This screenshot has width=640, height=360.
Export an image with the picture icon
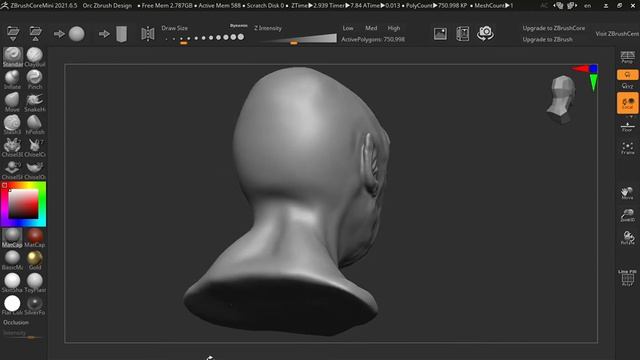[x=440, y=34]
